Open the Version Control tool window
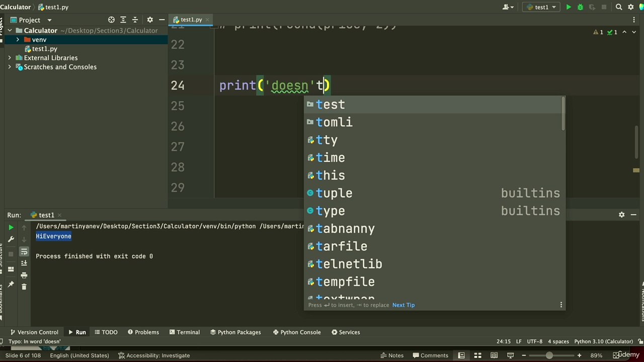 tap(34, 332)
